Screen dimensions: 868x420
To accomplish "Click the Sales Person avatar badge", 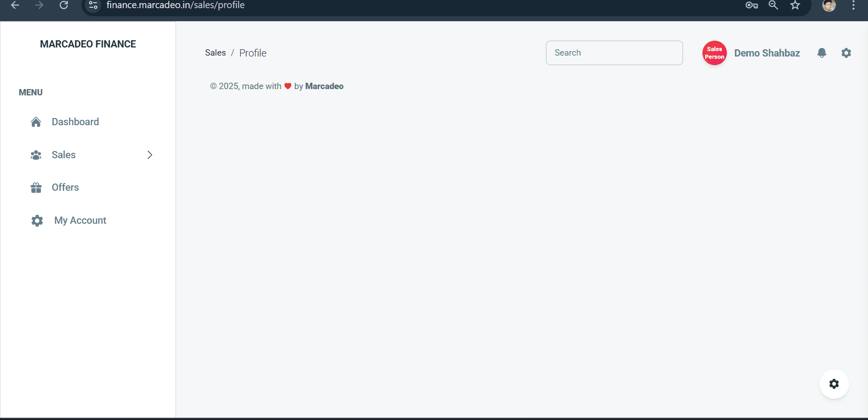I will (x=714, y=53).
